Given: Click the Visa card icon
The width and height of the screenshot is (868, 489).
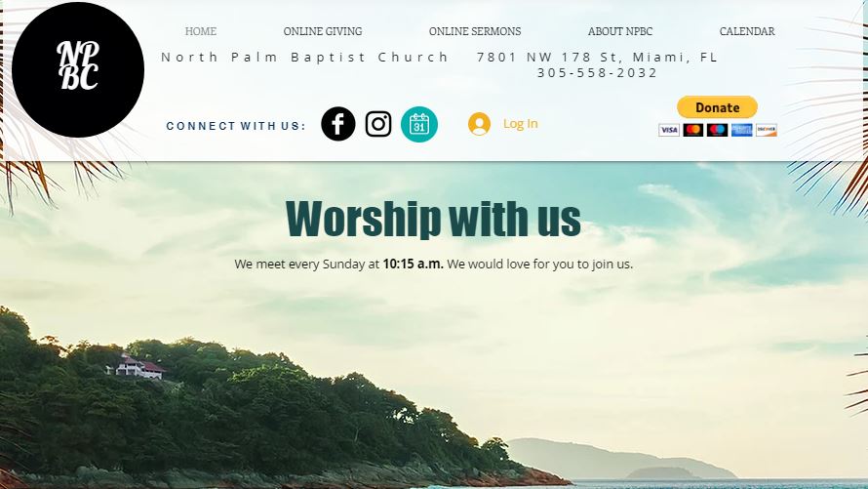Looking at the screenshot, I should (669, 130).
